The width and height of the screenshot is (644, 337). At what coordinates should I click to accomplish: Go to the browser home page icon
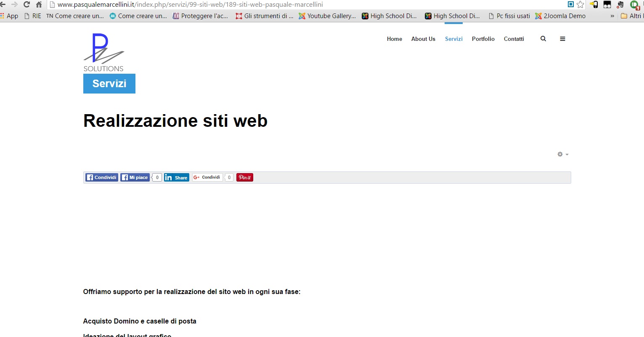pos(39,5)
